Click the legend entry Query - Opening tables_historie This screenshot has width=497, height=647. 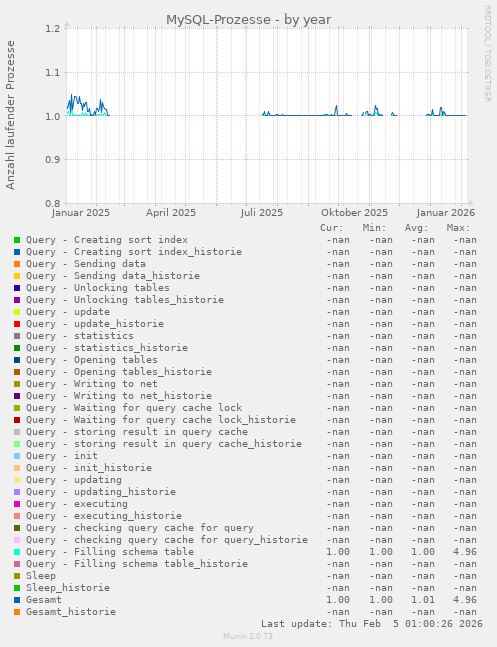pyautogui.click(x=119, y=372)
